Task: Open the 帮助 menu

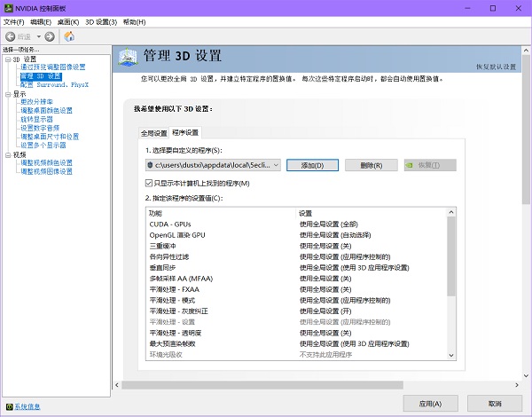Action: (134, 21)
